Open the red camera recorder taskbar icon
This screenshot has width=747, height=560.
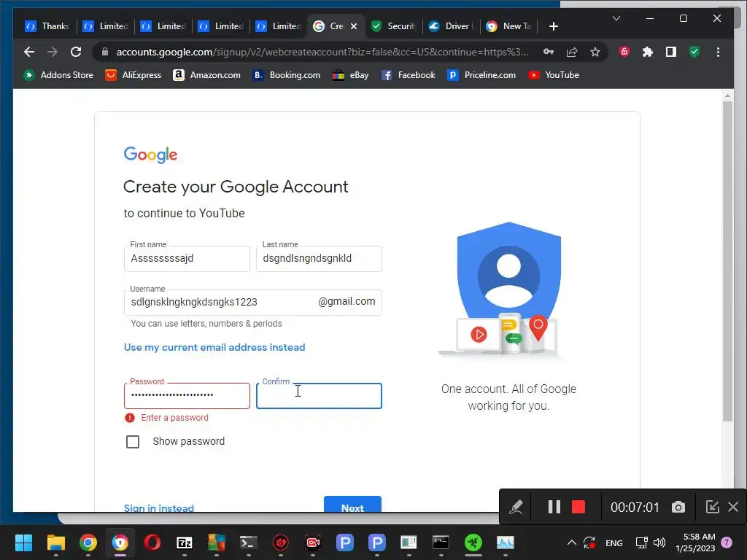point(313,542)
